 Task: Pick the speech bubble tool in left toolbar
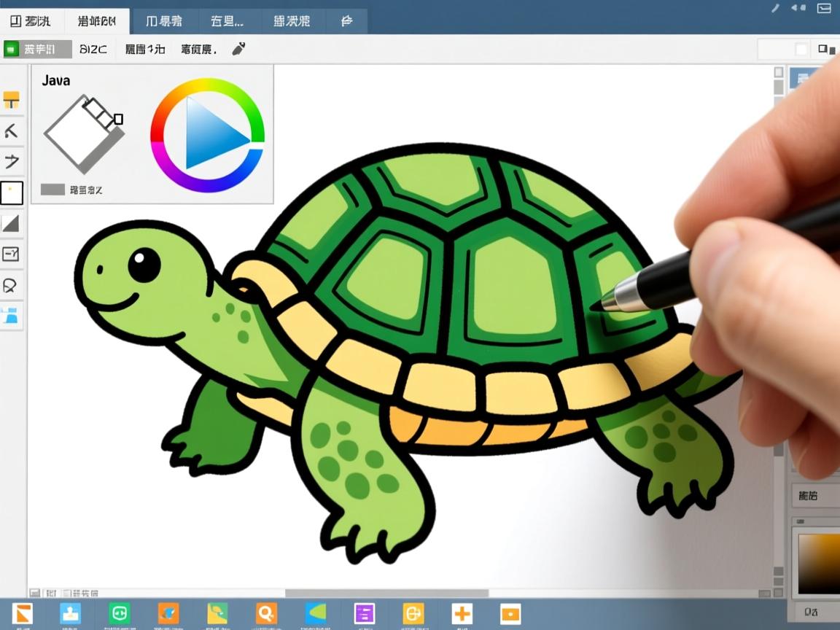[11, 285]
